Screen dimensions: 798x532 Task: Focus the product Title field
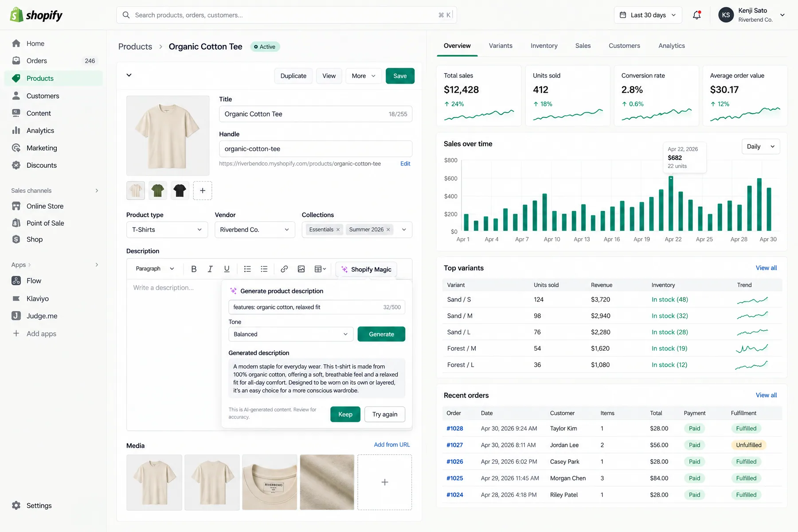(316, 114)
